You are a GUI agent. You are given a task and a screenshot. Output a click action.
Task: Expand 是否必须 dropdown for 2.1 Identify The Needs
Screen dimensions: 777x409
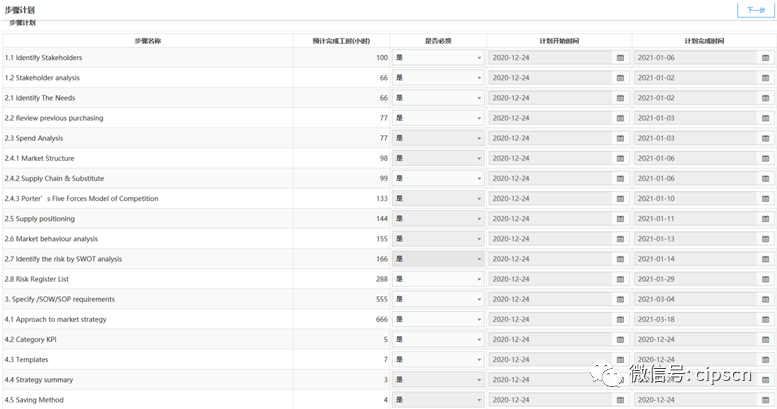(438, 98)
